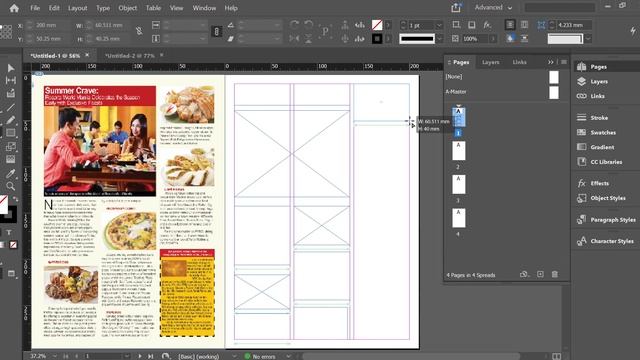Viewport: 640px width, 360px height.
Task: Open the fx effects control bar button
Action: click(x=487, y=25)
